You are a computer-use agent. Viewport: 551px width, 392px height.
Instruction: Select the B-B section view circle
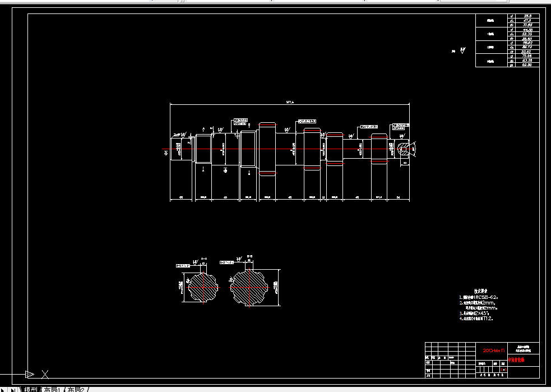(249, 287)
